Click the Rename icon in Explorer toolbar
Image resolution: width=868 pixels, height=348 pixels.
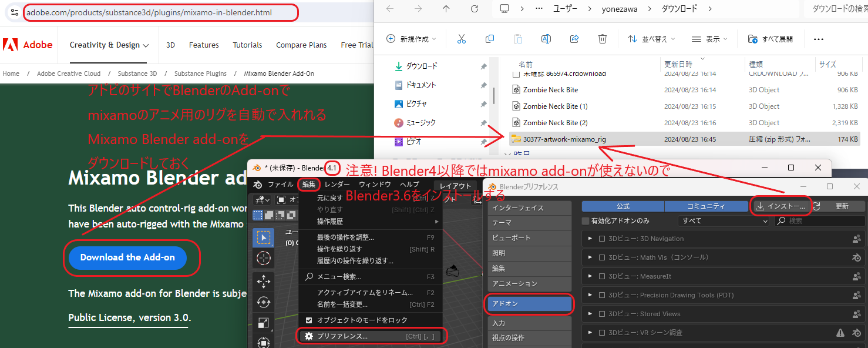[x=546, y=39]
